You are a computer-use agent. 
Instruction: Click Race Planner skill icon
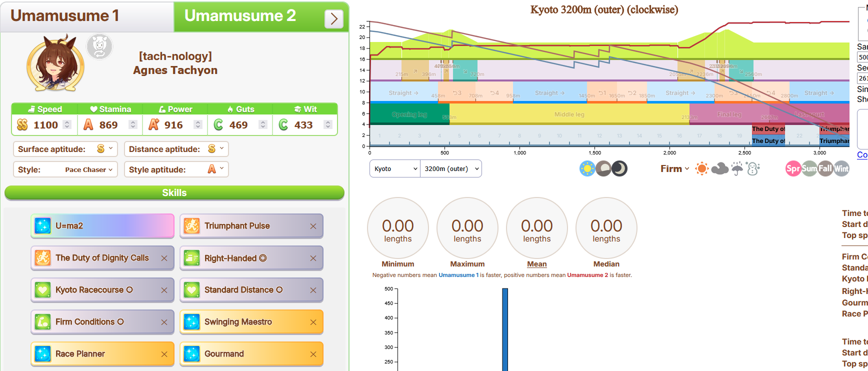click(42, 354)
